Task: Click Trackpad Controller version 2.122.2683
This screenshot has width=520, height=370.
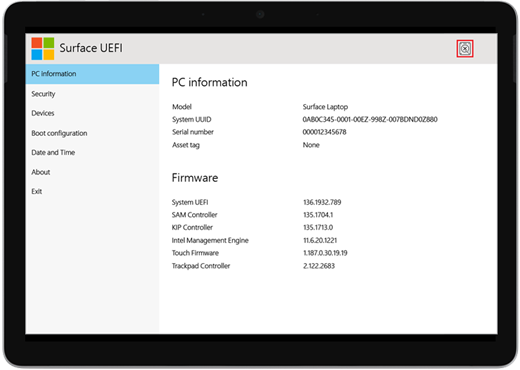Action: pos(319,266)
